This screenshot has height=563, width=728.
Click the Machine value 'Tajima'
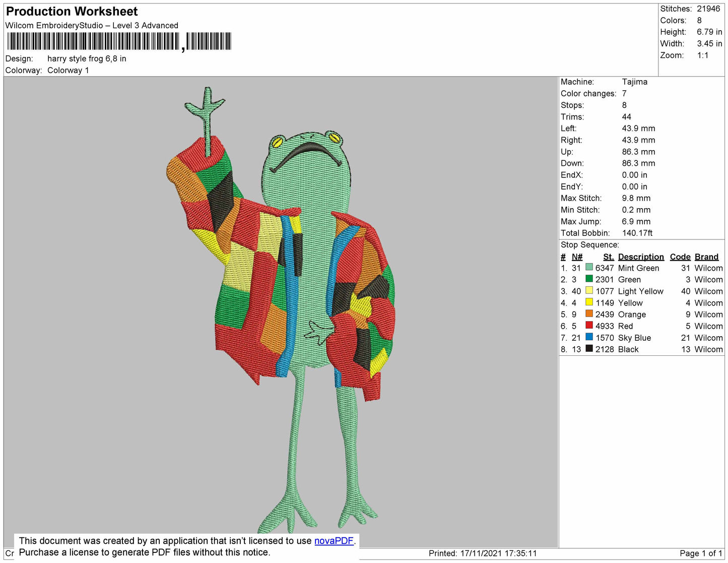click(x=635, y=82)
